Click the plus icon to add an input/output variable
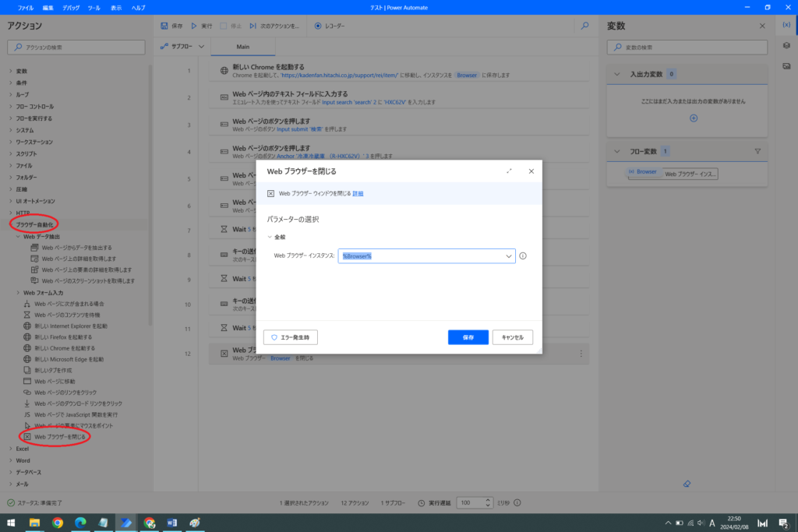The image size is (798, 532). [x=694, y=118]
